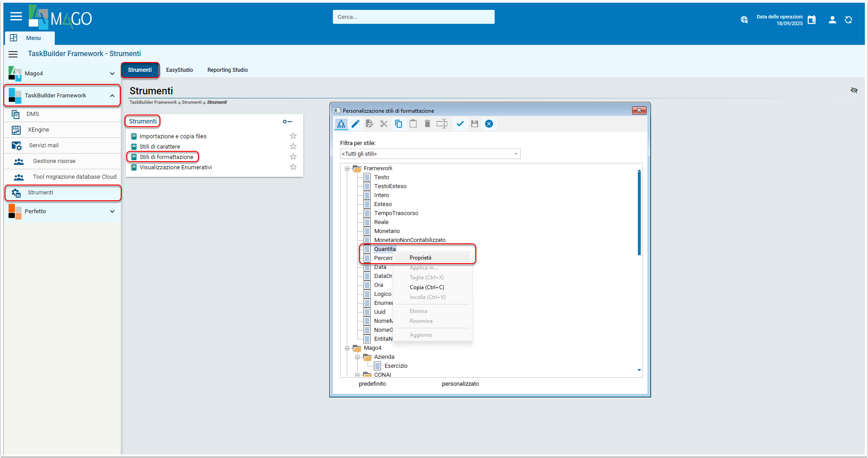Image resolution: width=868 pixels, height=458 pixels.
Task: Click the copy icon in dialog toolbar
Action: (399, 124)
